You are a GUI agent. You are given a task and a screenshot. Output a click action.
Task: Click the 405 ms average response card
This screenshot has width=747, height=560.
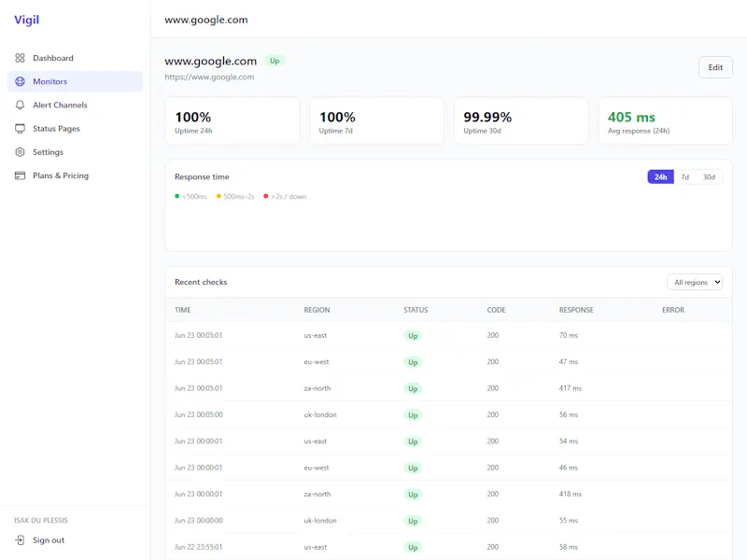(x=666, y=121)
